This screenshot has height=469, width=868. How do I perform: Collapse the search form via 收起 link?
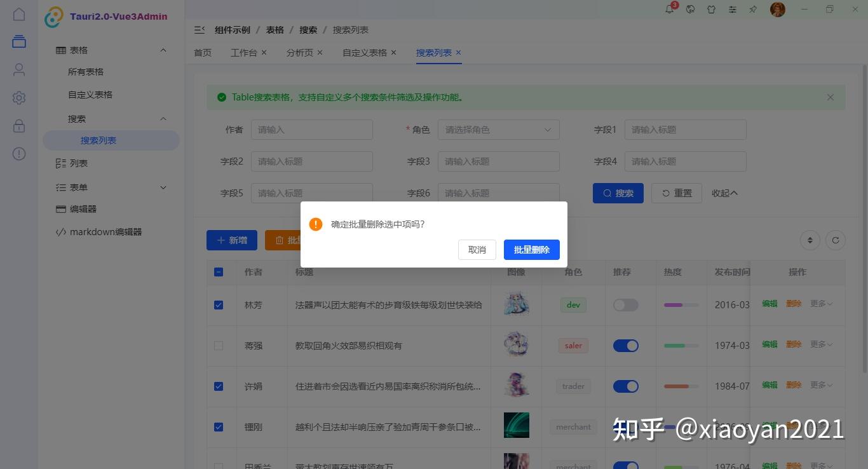[724, 193]
